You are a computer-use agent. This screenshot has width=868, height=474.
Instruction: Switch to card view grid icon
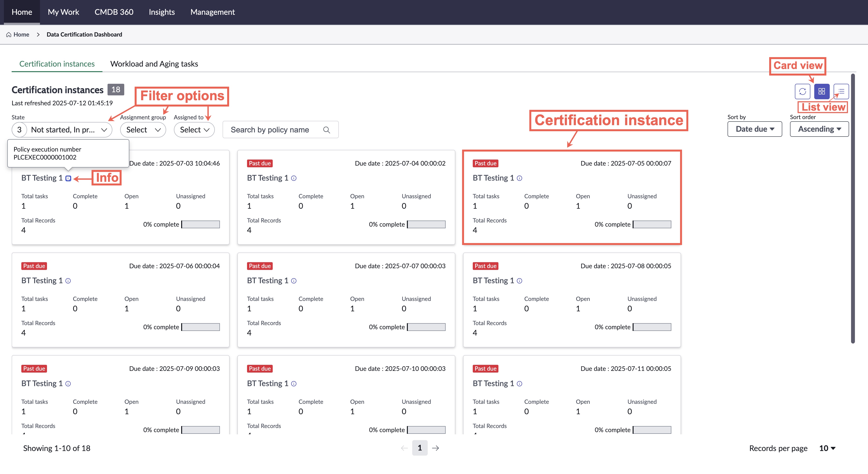(x=821, y=91)
